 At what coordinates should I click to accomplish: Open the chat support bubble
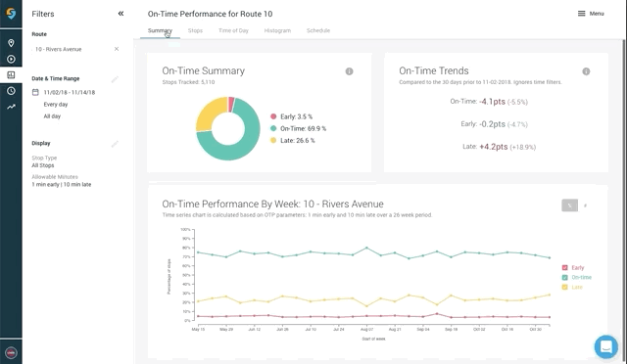[606, 346]
